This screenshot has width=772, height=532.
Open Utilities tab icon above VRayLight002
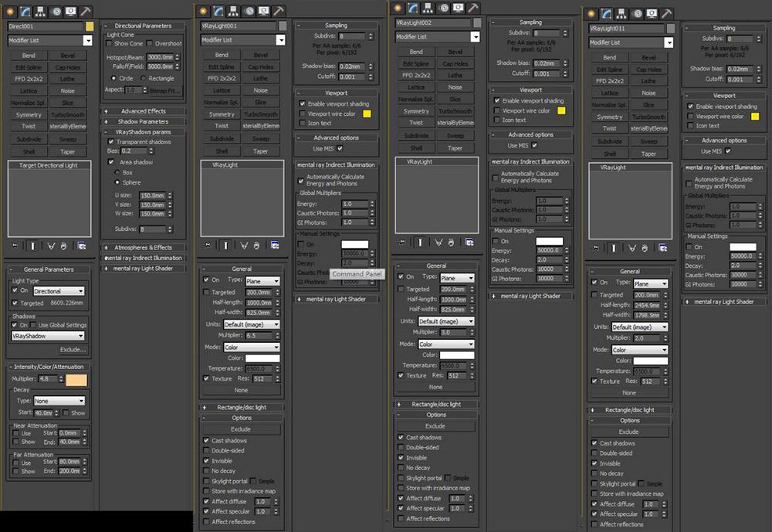click(473, 8)
